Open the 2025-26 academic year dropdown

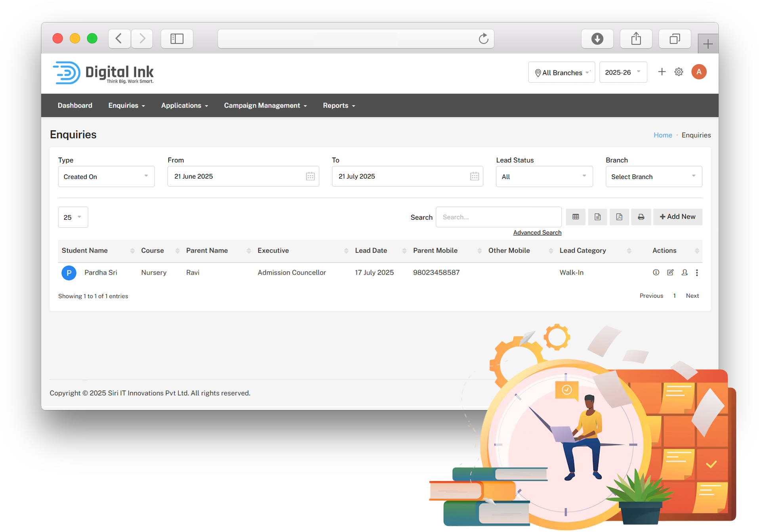point(623,72)
